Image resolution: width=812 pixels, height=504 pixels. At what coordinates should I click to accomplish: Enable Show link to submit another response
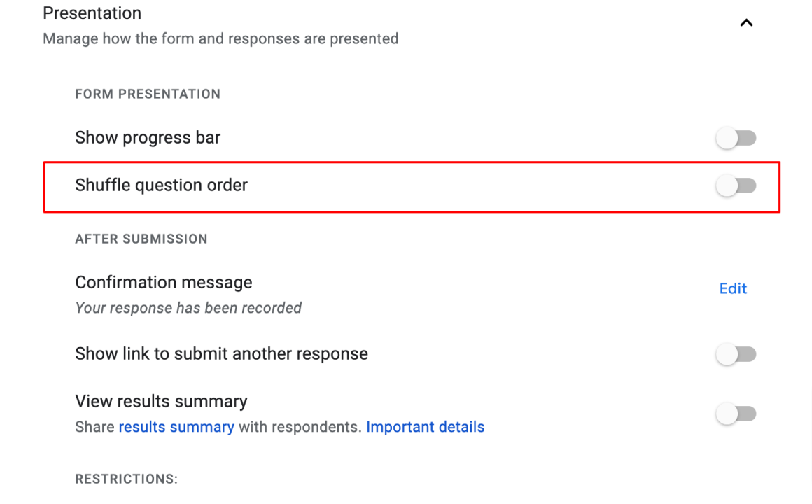pos(736,353)
